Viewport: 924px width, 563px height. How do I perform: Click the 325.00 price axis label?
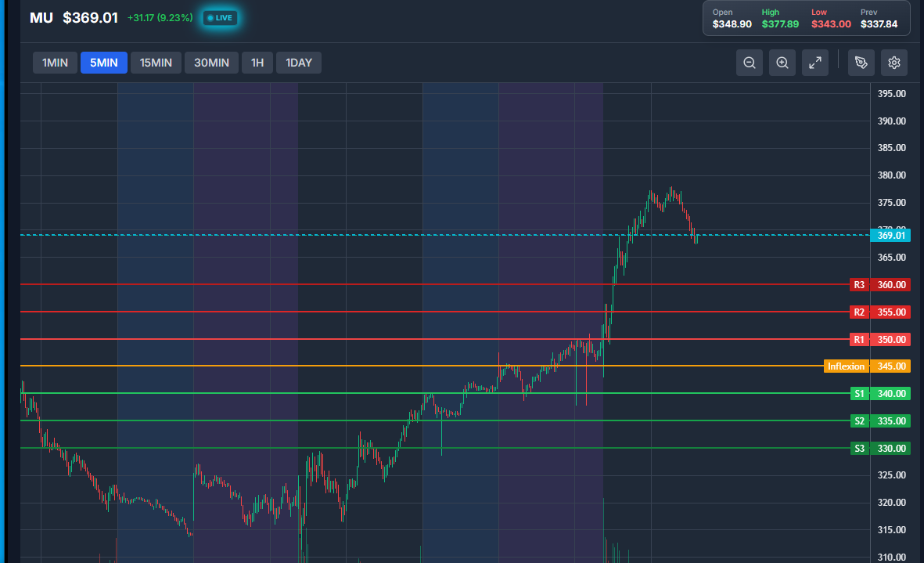pyautogui.click(x=892, y=475)
